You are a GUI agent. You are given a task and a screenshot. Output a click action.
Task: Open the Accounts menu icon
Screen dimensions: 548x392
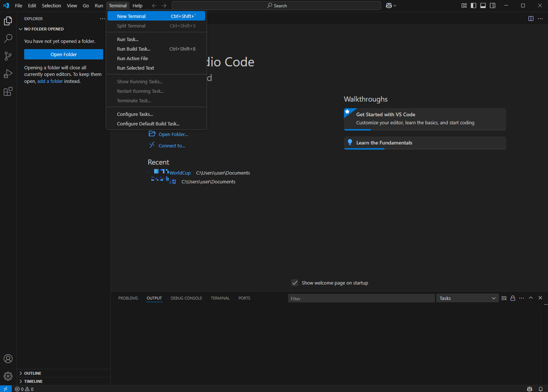[8, 359]
